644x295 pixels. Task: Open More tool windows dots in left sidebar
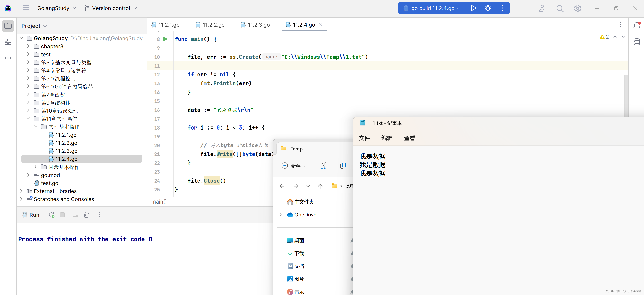(x=8, y=58)
